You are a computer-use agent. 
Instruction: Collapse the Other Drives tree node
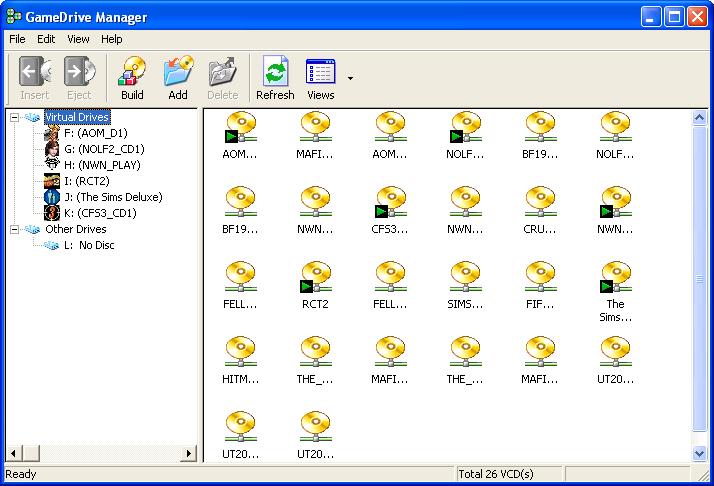tap(15, 229)
